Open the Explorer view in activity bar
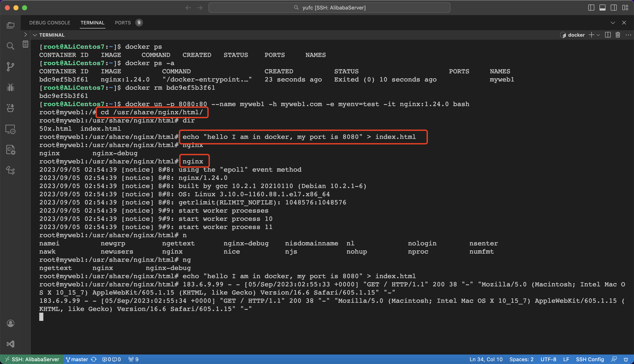The image size is (634, 364). 10,25
